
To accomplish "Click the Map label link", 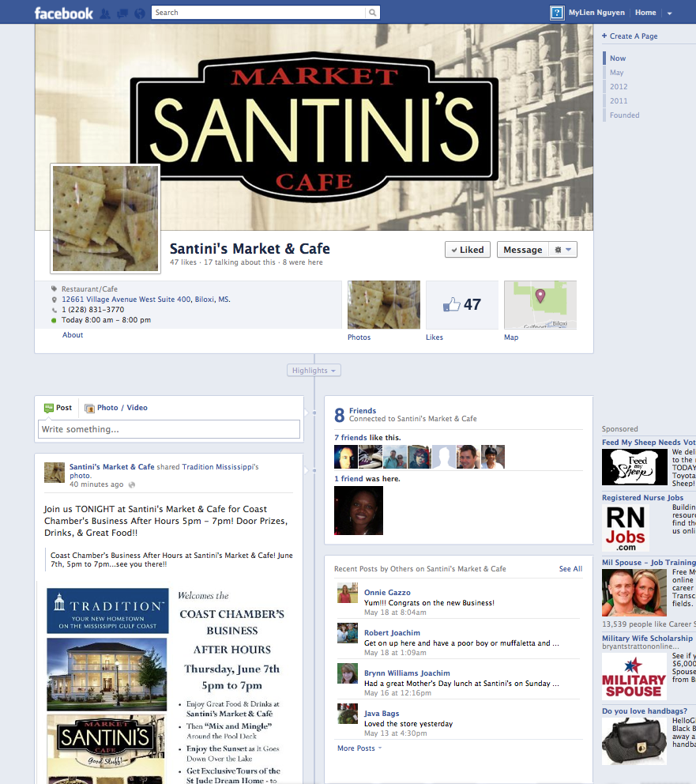I will point(511,337).
